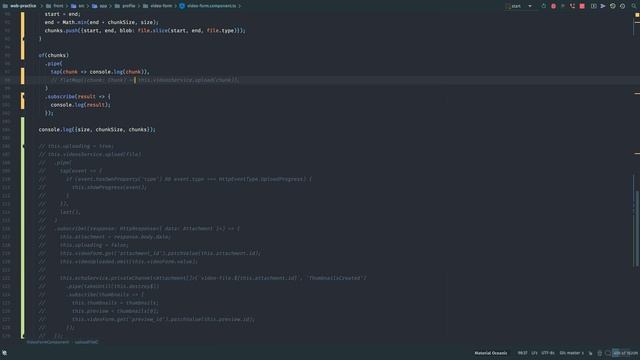Click the inspection profile icon in status bar
640x360 pixels.
(x=599, y=353)
